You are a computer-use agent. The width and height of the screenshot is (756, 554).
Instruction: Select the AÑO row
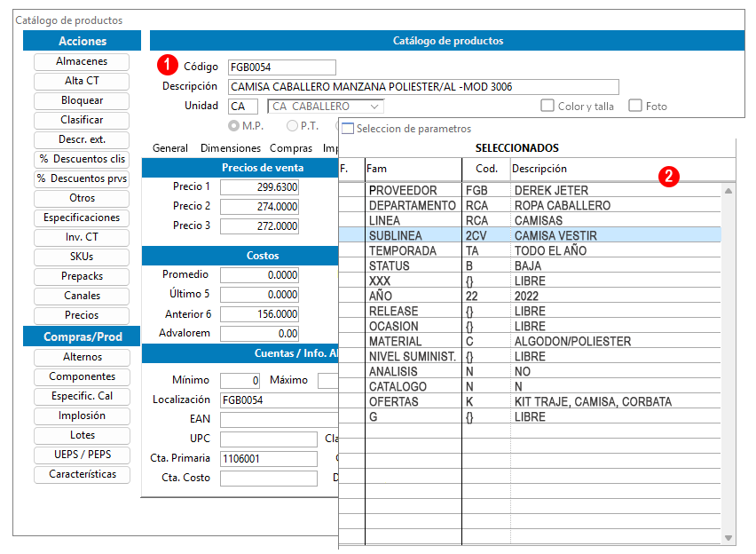pos(530,296)
